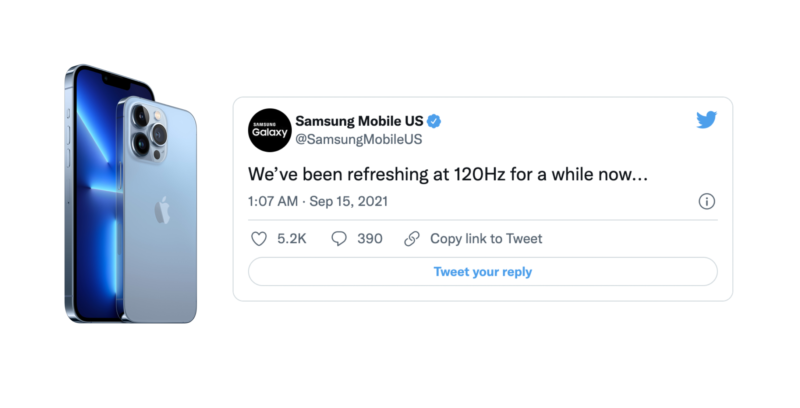Click the blue verified badge
The height and width of the screenshot is (408, 800).
[435, 121]
